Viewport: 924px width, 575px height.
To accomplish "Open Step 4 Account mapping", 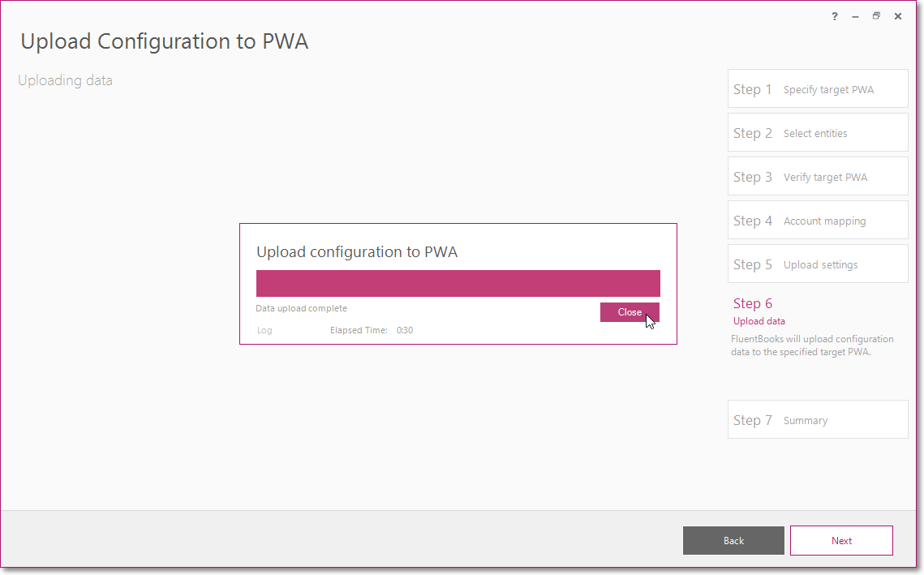I will pos(818,221).
